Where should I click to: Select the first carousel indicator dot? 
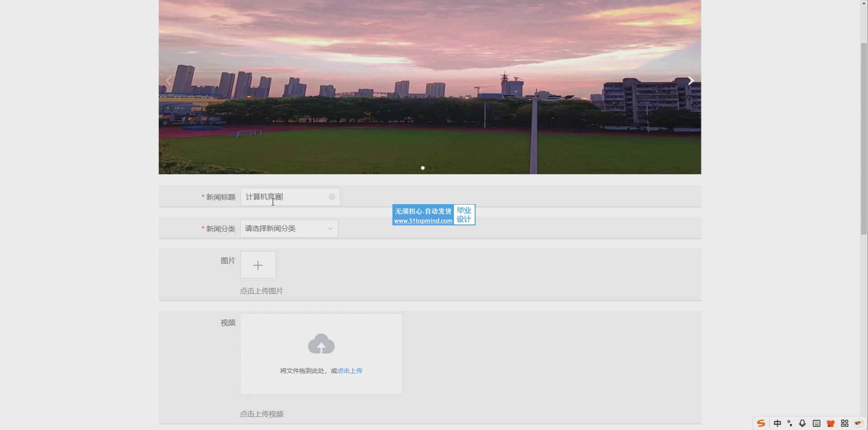point(423,168)
